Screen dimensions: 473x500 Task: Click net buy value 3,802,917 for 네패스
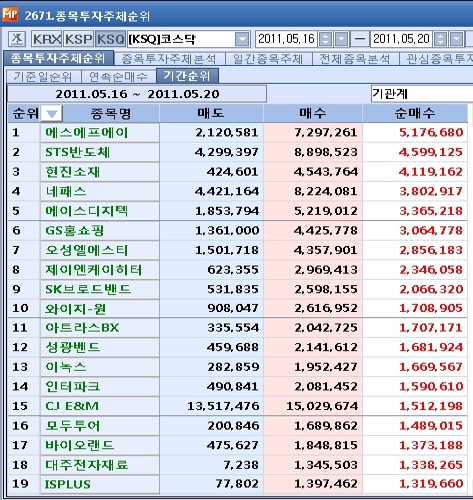point(431,192)
